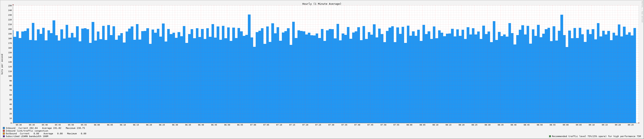Click the Inbound link/traffic congestion legend text
The width and height of the screenshot is (644, 139).
(27, 131)
